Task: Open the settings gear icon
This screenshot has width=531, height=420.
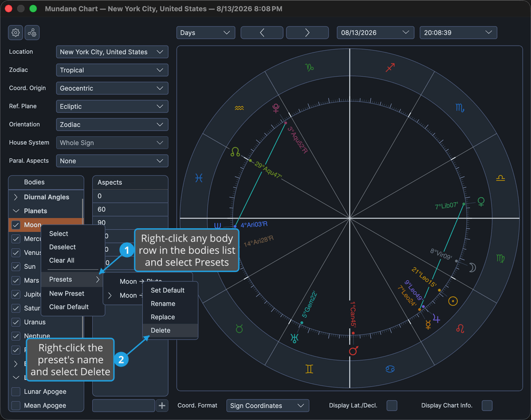Action: (x=16, y=33)
